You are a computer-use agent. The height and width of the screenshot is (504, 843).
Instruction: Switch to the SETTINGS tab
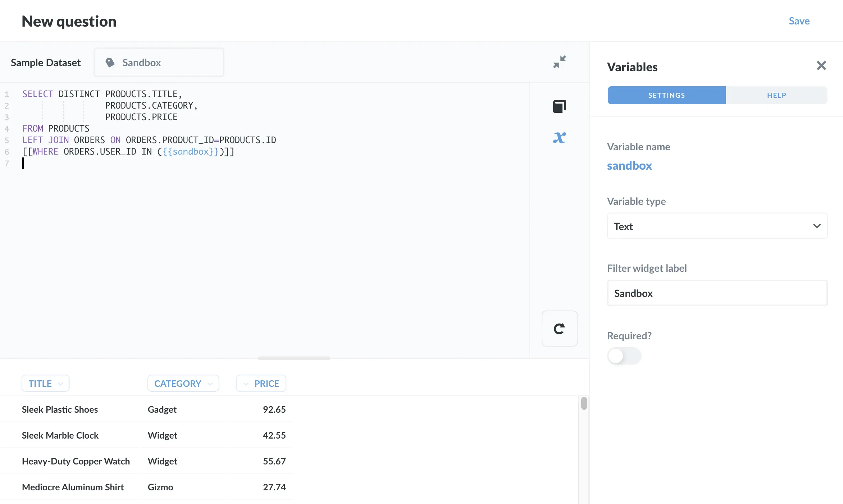pos(666,95)
